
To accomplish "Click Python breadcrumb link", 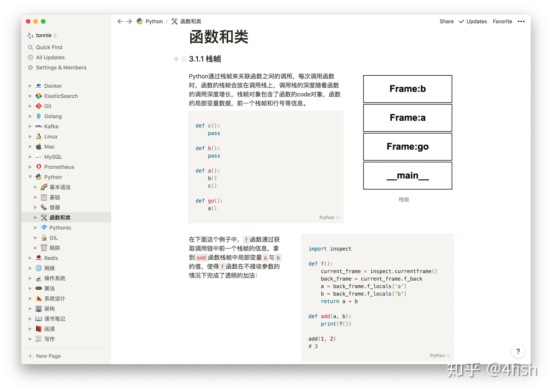I will [x=154, y=22].
